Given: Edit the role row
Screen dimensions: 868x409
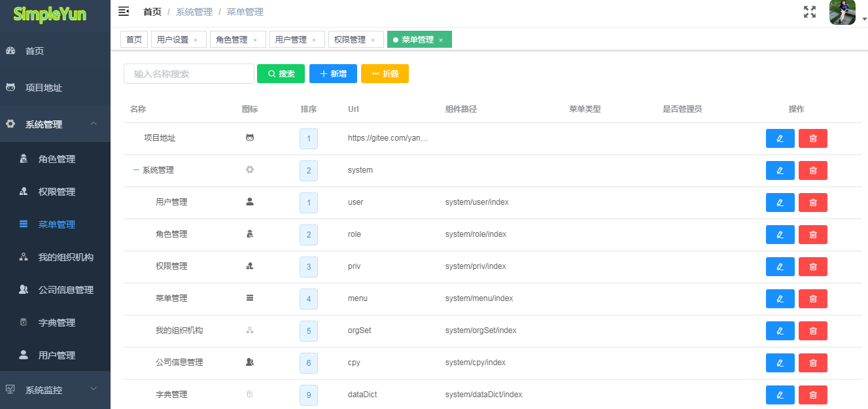Looking at the screenshot, I should tap(780, 234).
